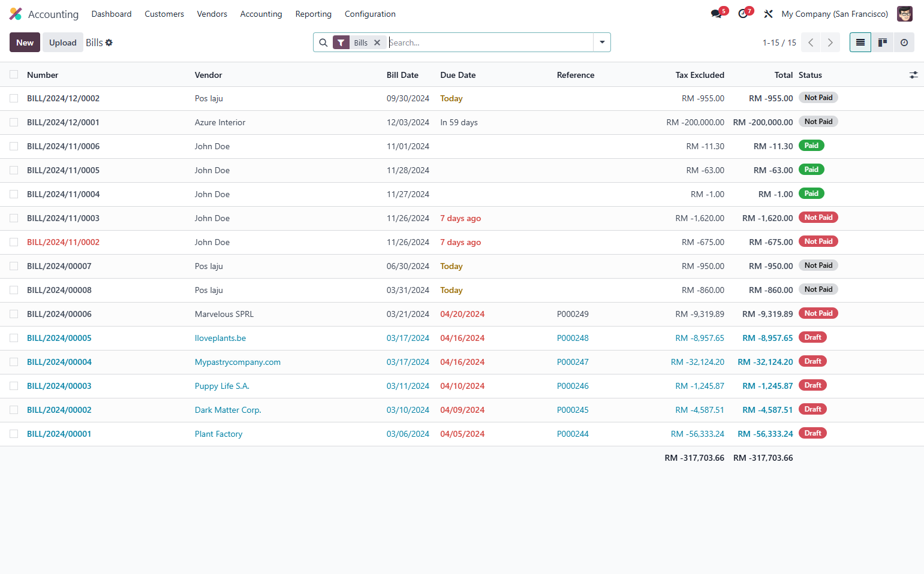Toggle the select-all checkbox in header
The width and height of the screenshot is (924, 574).
point(14,74)
